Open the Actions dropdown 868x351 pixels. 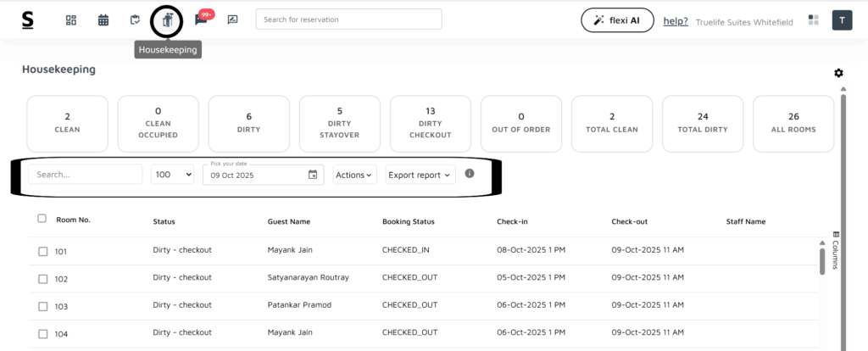(x=354, y=175)
